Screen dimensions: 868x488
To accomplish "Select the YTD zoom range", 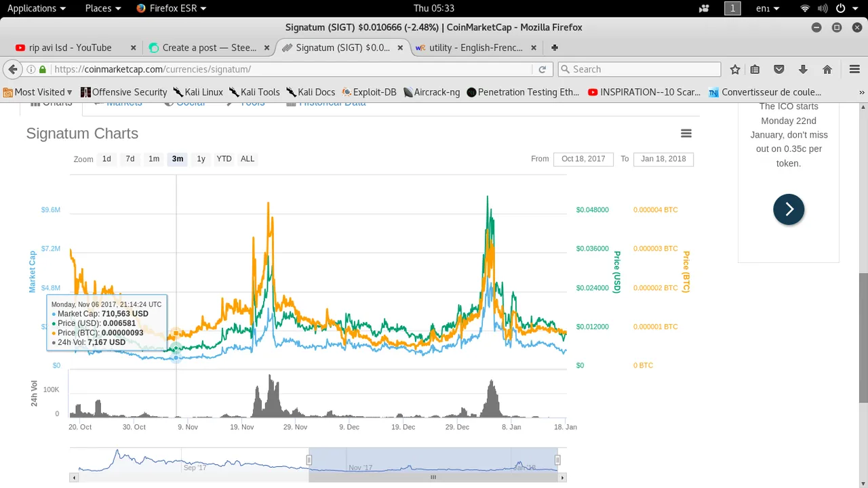I will pos(224,159).
